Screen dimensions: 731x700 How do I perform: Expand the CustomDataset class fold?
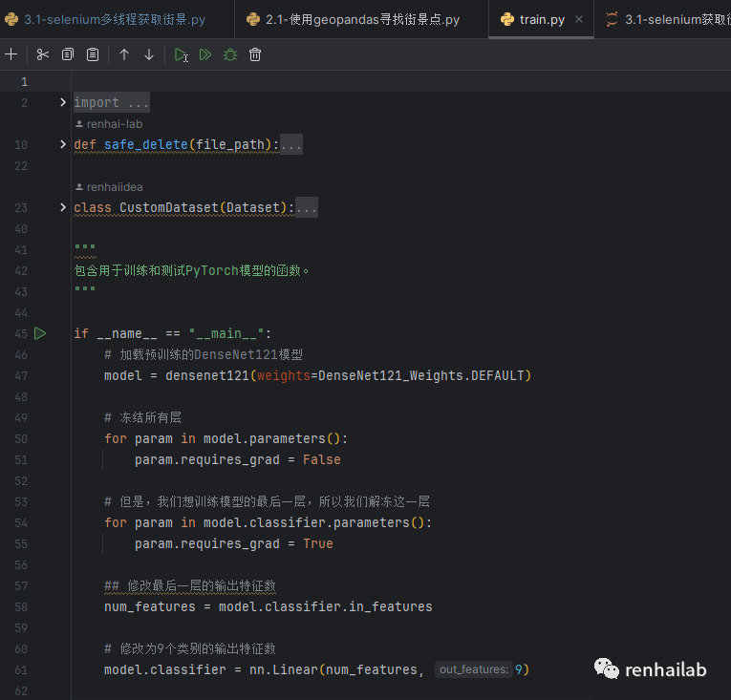[x=63, y=207]
